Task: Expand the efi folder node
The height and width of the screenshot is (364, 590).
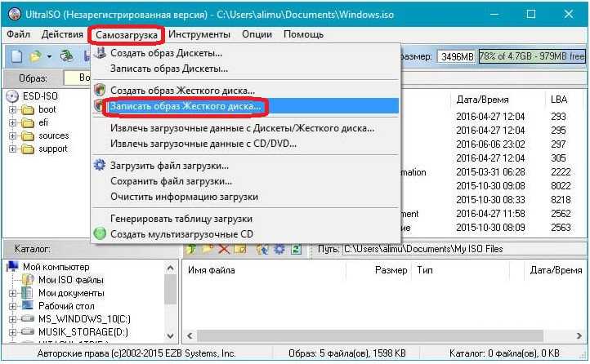Action: click(12, 123)
